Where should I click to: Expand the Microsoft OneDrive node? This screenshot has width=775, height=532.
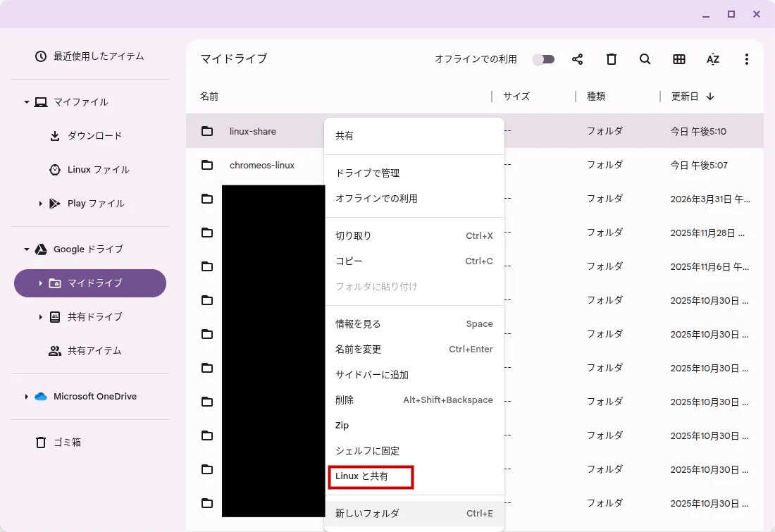point(27,397)
